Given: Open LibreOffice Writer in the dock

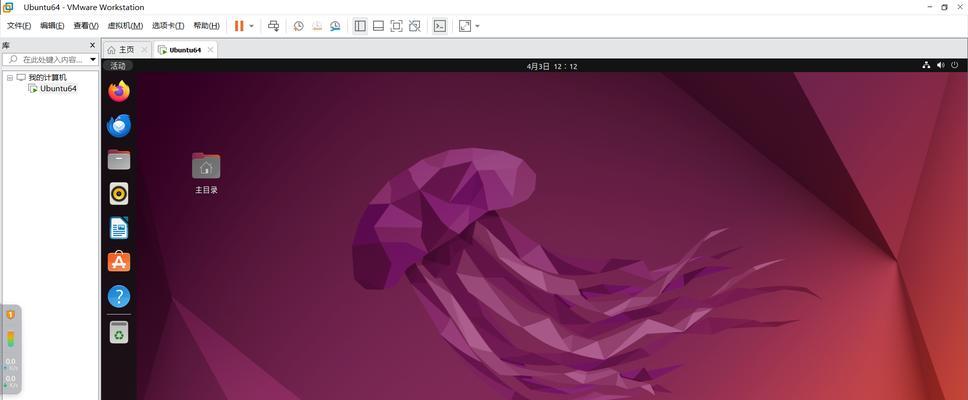Looking at the screenshot, I should pos(119,228).
